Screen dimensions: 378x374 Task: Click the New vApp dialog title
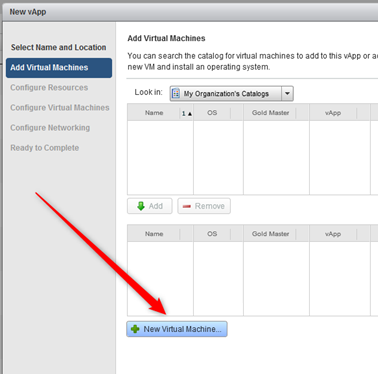28,12
